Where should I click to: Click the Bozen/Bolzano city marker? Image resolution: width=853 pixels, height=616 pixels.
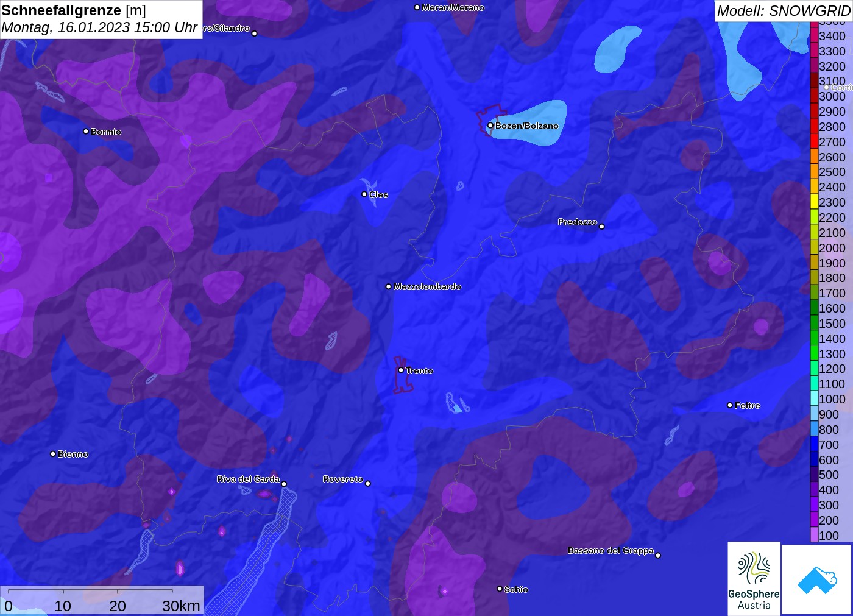point(490,126)
